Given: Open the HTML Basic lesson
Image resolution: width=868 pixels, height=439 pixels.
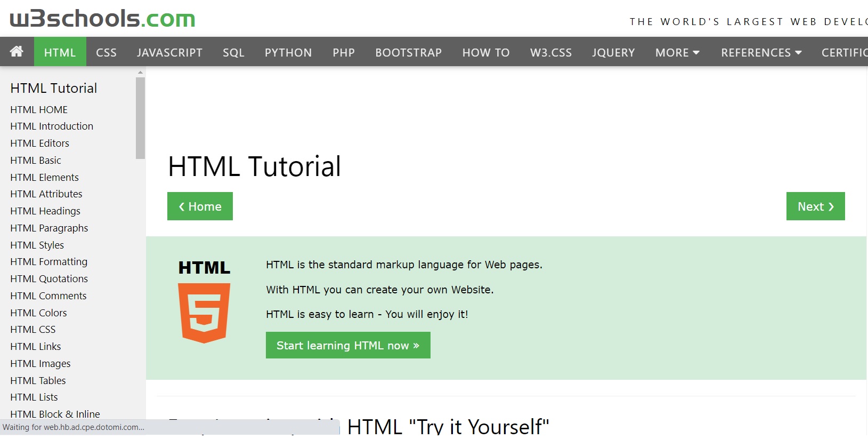Looking at the screenshot, I should [x=36, y=161].
